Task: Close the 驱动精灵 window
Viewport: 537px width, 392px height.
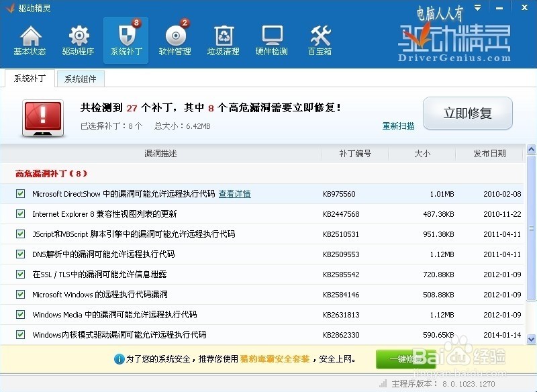Action: coord(524,7)
